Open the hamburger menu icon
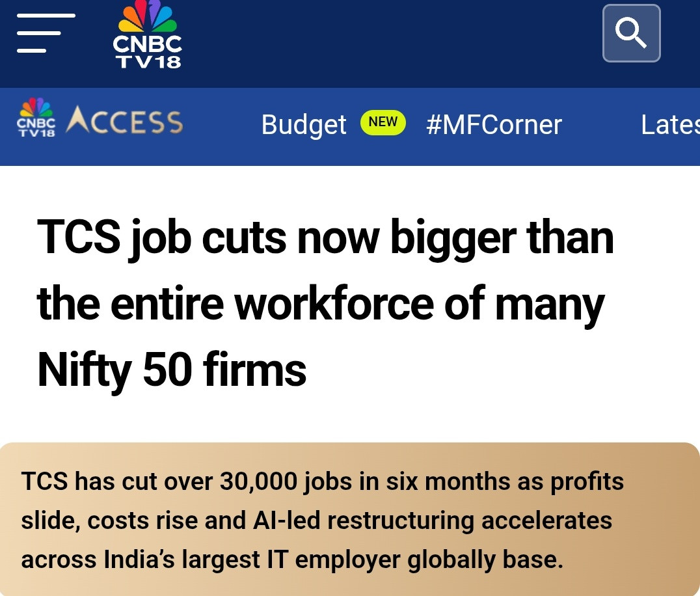 tap(46, 33)
